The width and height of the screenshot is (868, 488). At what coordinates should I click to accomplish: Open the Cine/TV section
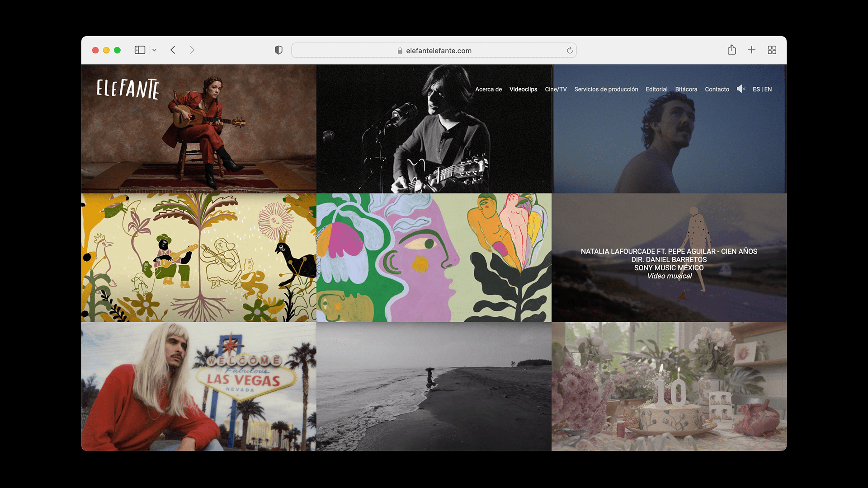click(x=556, y=89)
